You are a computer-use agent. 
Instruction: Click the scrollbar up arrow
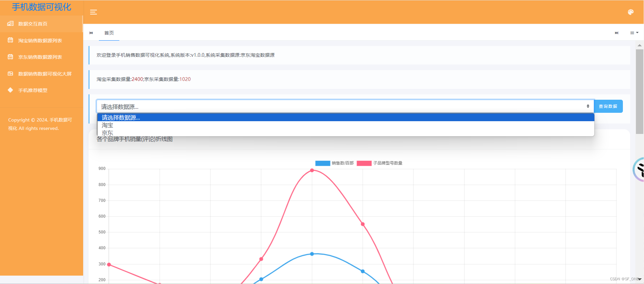tap(640, 45)
